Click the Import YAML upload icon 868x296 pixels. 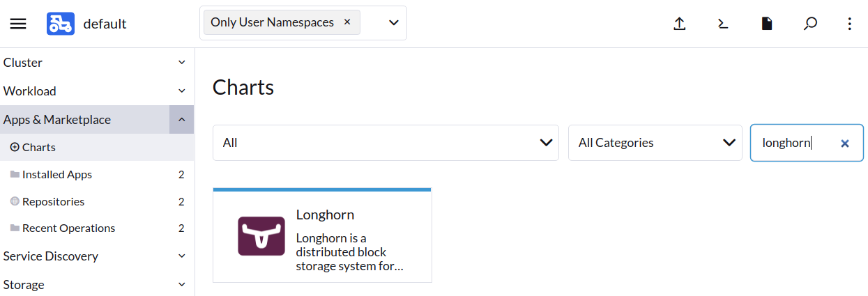(680, 24)
